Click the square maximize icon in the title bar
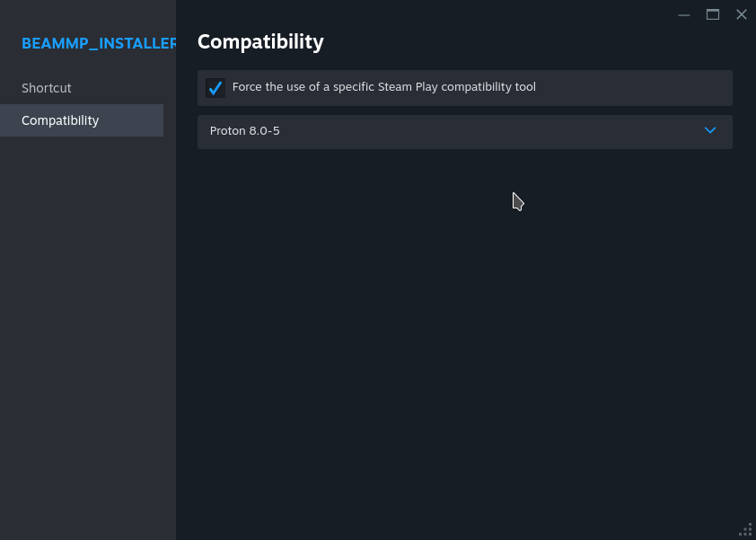 click(713, 14)
